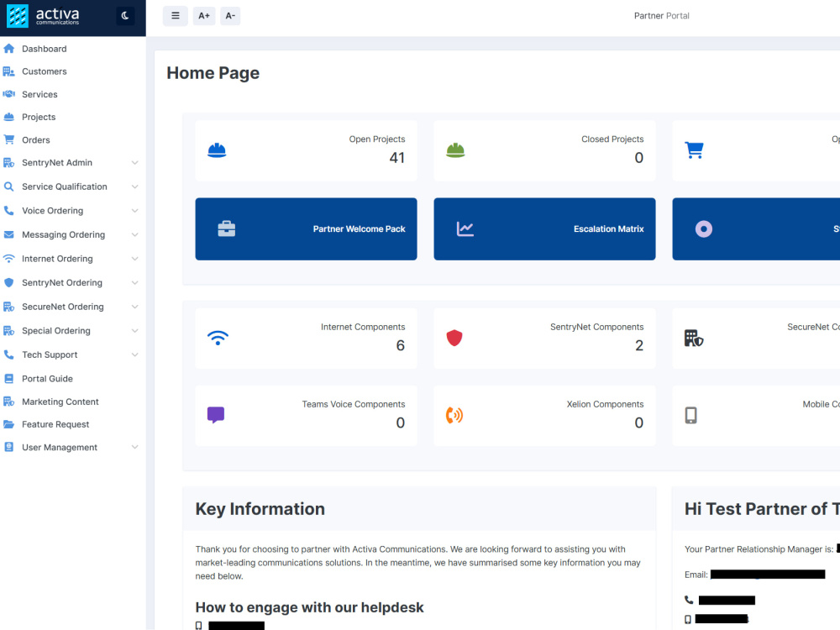Click the purple Teams Voice chat icon
Image resolution: width=840 pixels, height=630 pixels.
click(x=216, y=415)
